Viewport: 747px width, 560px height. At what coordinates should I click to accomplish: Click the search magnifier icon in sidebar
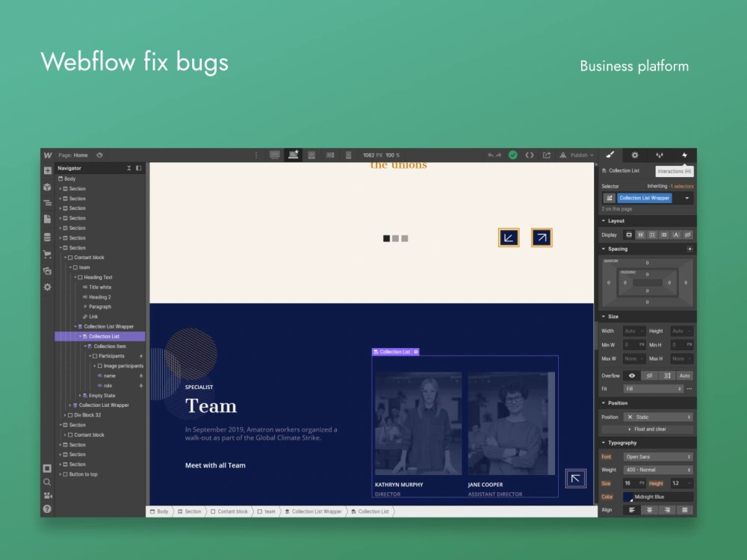47,482
